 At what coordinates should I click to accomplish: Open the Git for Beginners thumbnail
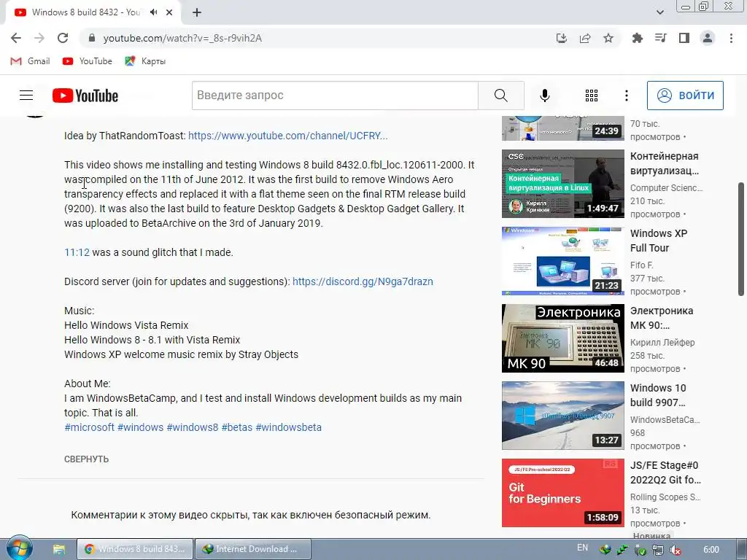click(x=562, y=493)
